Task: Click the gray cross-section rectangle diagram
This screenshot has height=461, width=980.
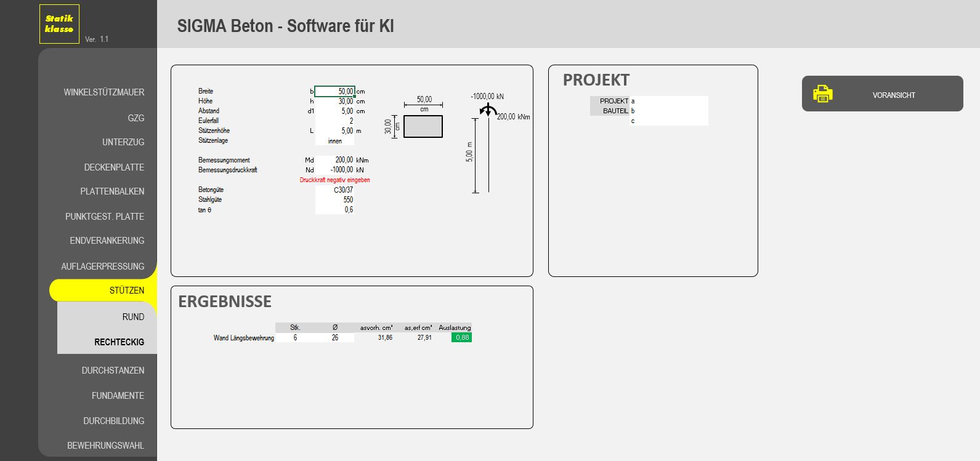Action: click(423, 126)
